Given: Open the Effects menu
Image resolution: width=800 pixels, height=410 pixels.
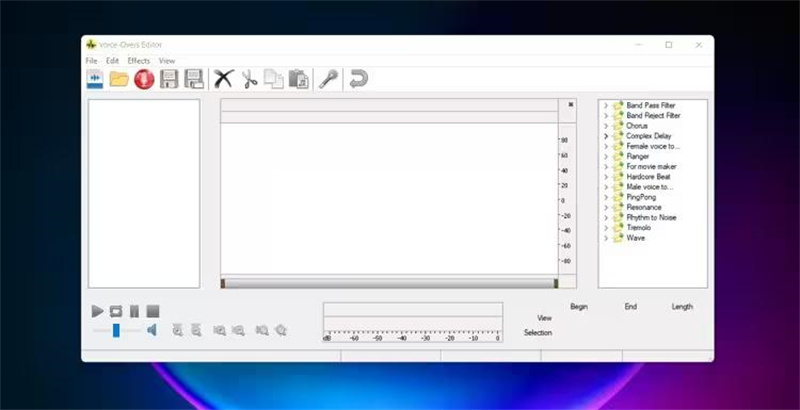Looking at the screenshot, I should click(139, 61).
